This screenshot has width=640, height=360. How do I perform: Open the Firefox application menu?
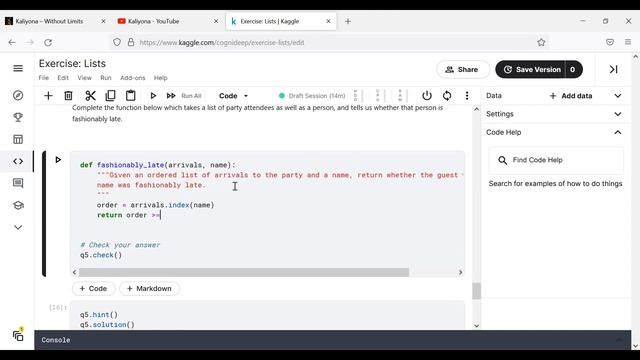[628, 42]
